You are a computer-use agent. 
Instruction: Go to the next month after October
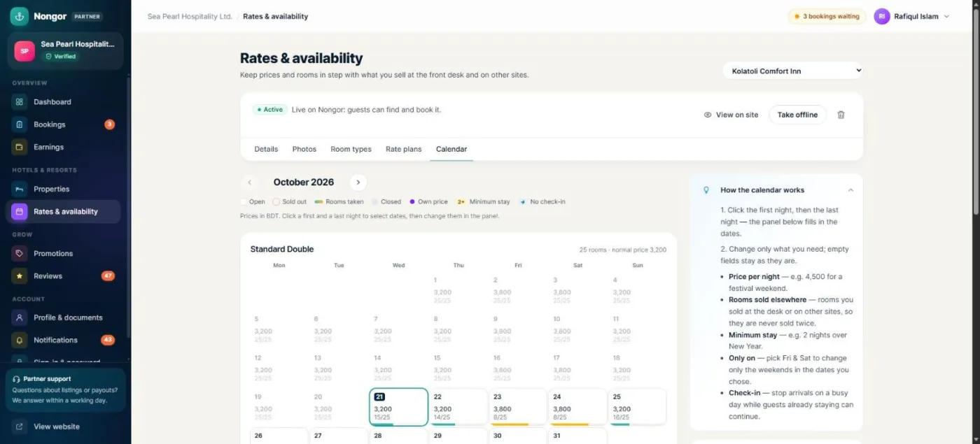(x=358, y=182)
